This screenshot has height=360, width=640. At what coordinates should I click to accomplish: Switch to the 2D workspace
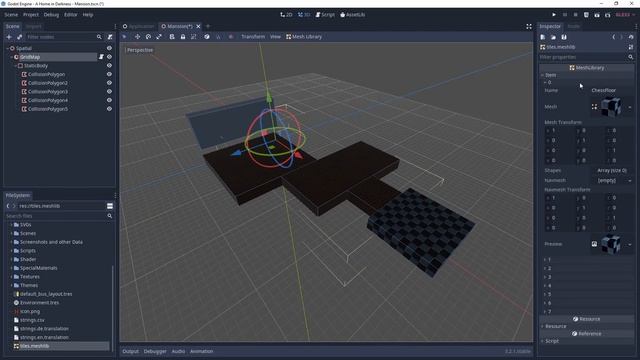pyautogui.click(x=286, y=15)
